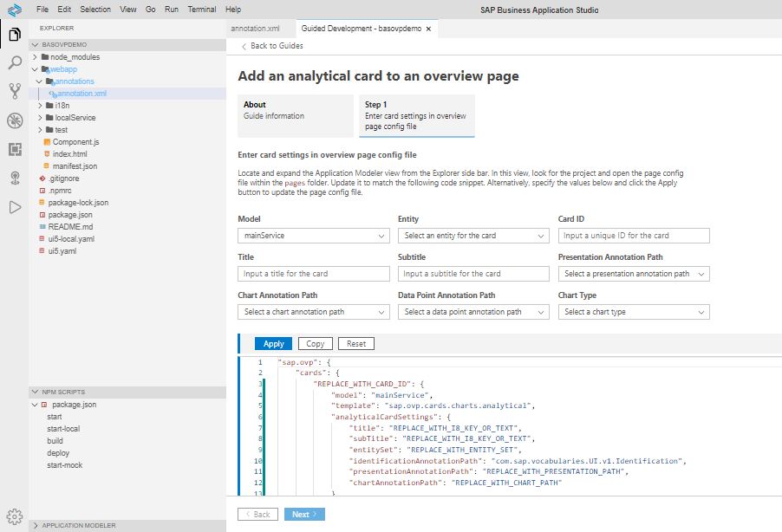Open the Search view icon
Viewport: 782px width, 532px height.
pyautogui.click(x=15, y=63)
